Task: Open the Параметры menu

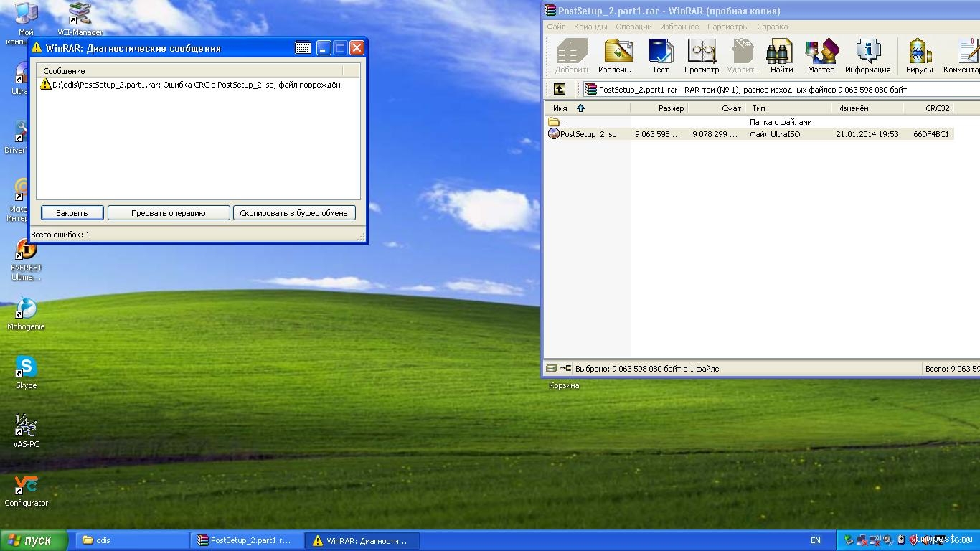Action: (x=727, y=27)
